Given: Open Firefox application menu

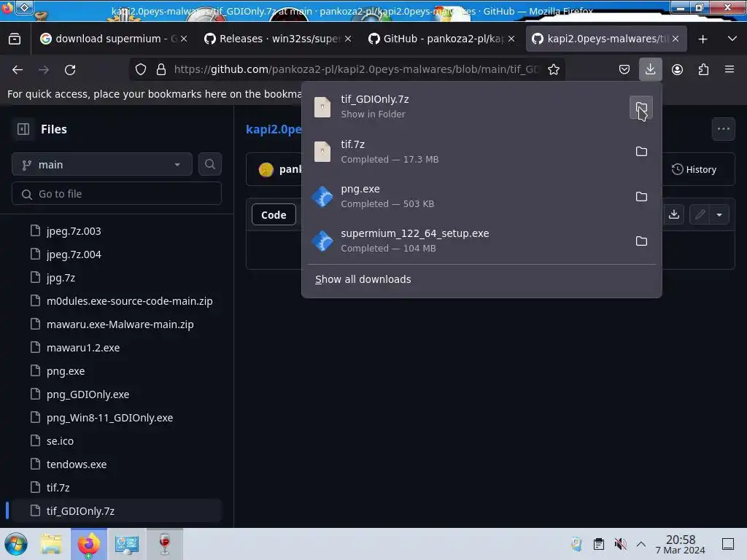Looking at the screenshot, I should (x=729, y=69).
